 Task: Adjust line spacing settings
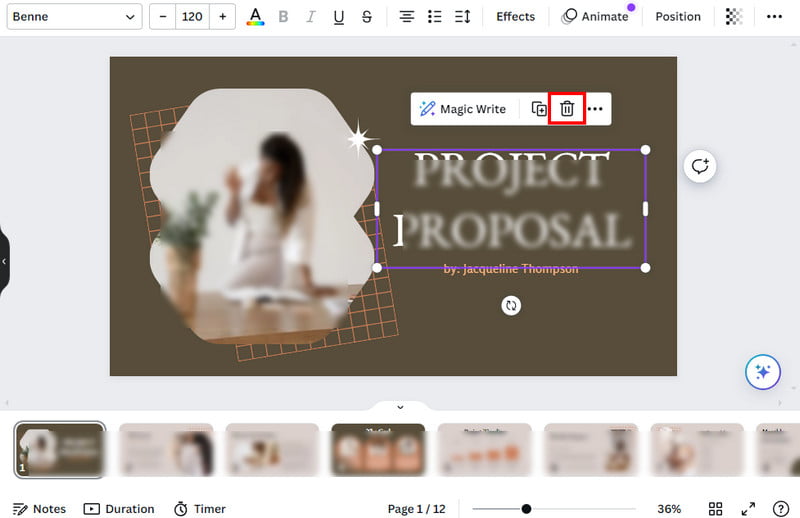click(x=462, y=17)
